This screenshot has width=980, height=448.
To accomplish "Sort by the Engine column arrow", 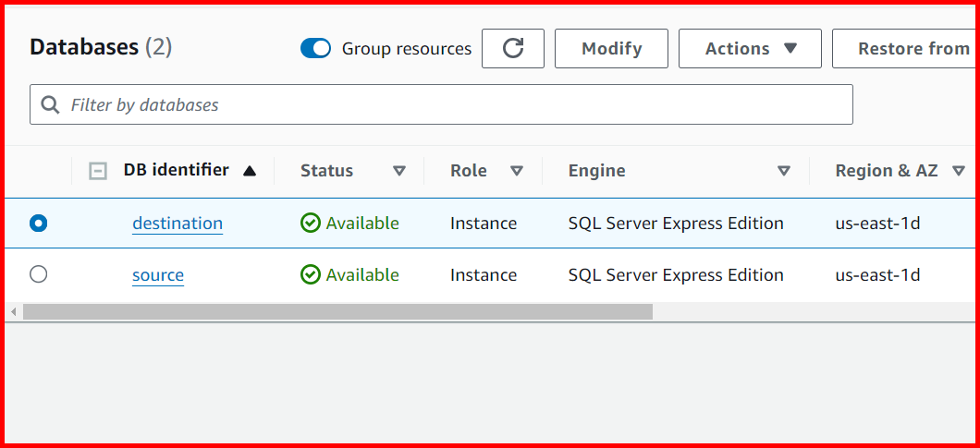I will coord(784,171).
